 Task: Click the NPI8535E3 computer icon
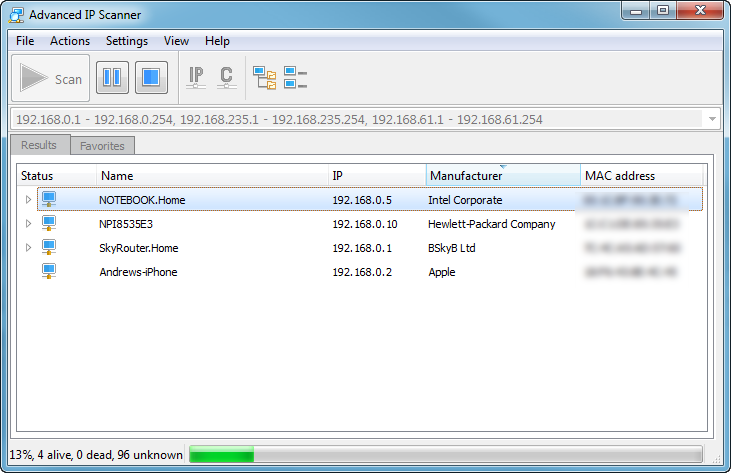coord(49,223)
